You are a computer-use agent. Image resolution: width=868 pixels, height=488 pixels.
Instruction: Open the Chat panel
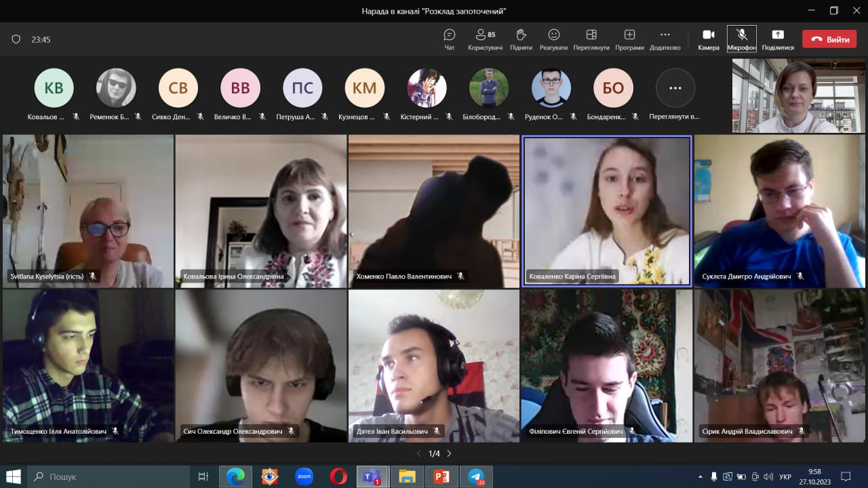click(449, 39)
